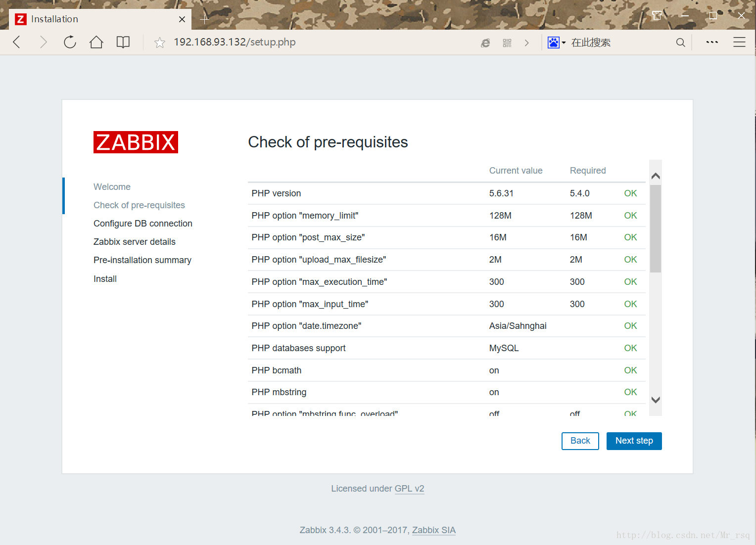The image size is (756, 545).
Task: Open the QR code icon
Action: [507, 43]
